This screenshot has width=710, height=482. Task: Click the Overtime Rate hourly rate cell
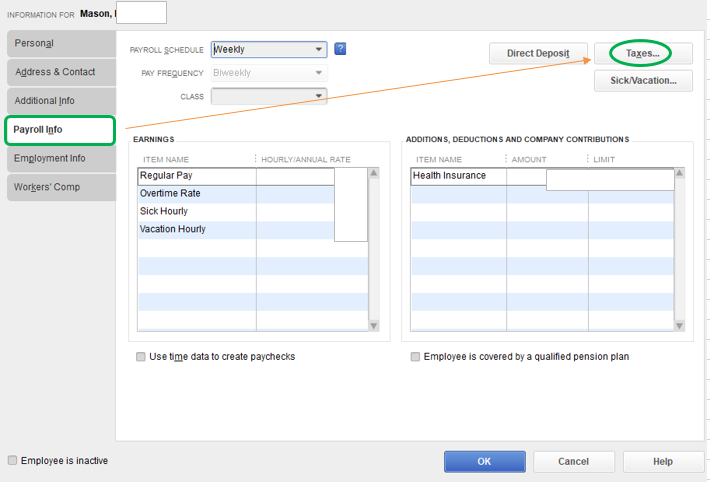(x=295, y=194)
